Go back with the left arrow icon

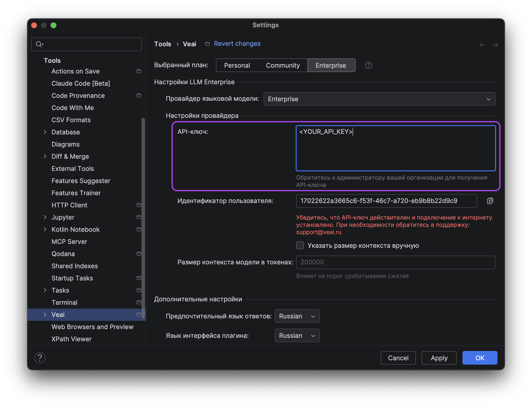click(x=482, y=45)
